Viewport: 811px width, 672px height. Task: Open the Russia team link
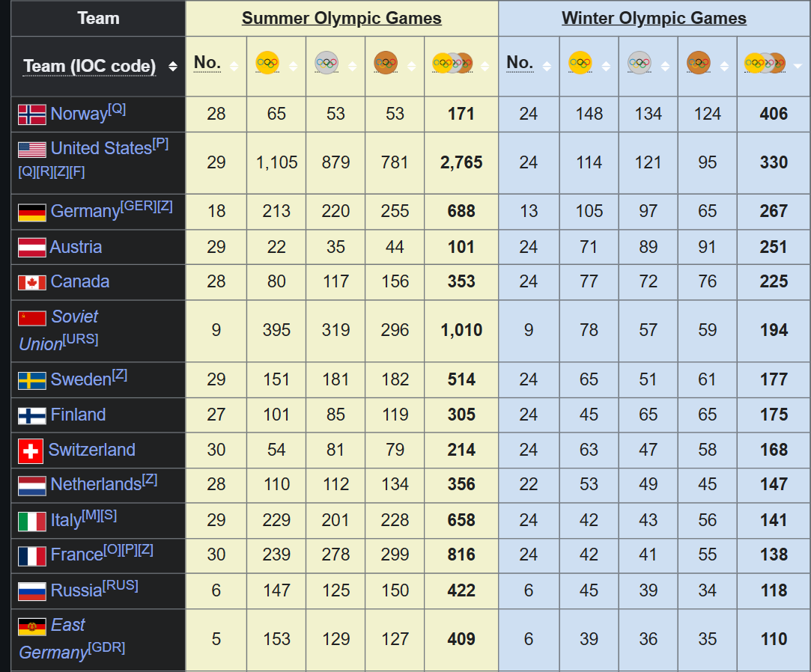tap(76, 590)
